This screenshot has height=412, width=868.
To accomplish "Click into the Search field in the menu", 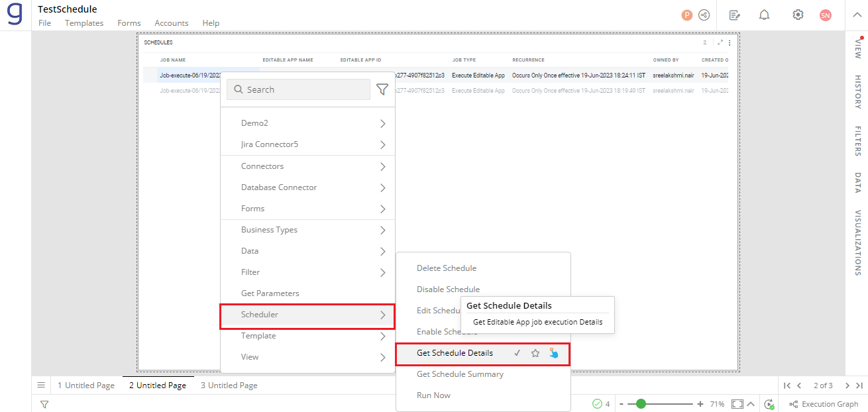I will point(298,89).
